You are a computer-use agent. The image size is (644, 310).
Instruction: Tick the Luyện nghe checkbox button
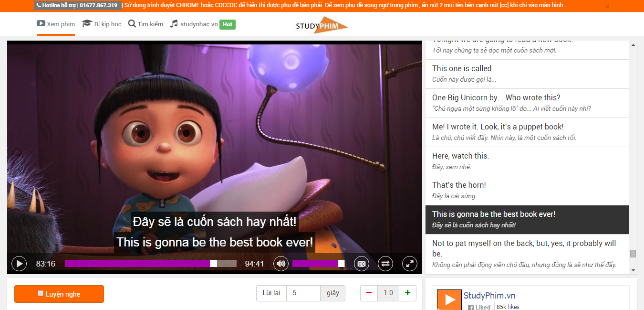(59, 294)
